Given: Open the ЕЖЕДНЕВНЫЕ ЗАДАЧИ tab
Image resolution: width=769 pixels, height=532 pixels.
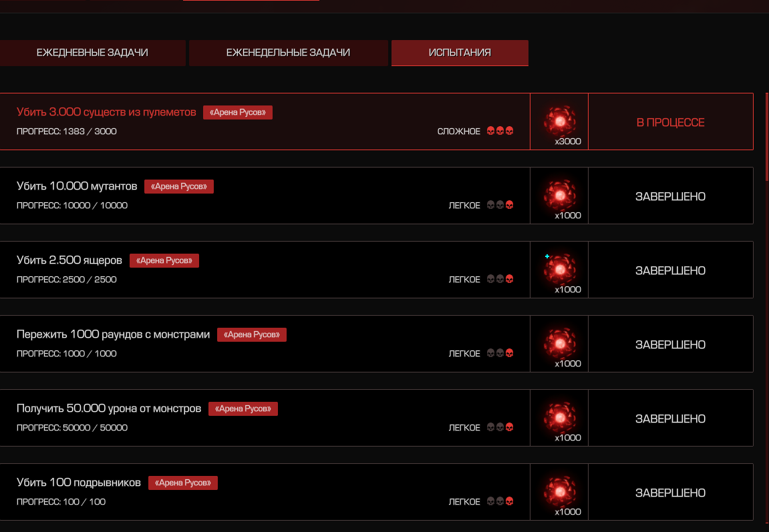Looking at the screenshot, I should pos(92,53).
